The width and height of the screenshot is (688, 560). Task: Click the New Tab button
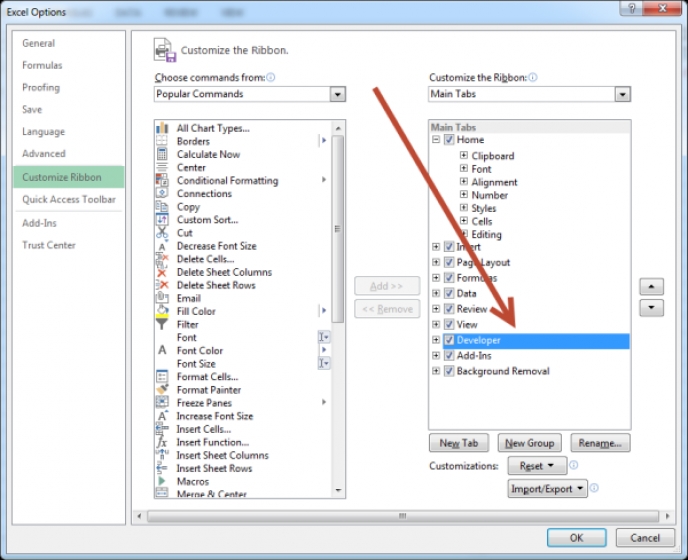[x=459, y=443]
